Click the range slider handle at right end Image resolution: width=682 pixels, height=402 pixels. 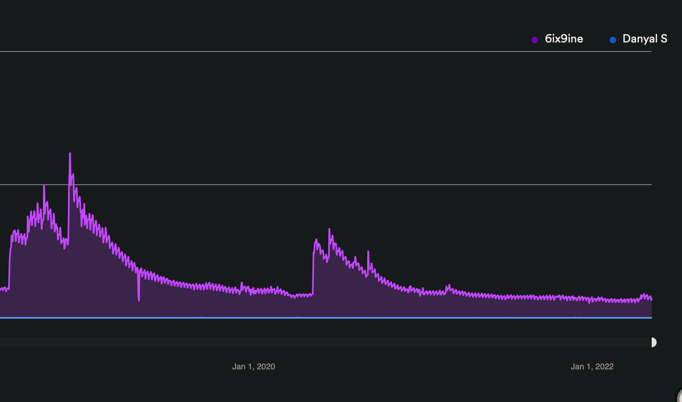(x=654, y=342)
